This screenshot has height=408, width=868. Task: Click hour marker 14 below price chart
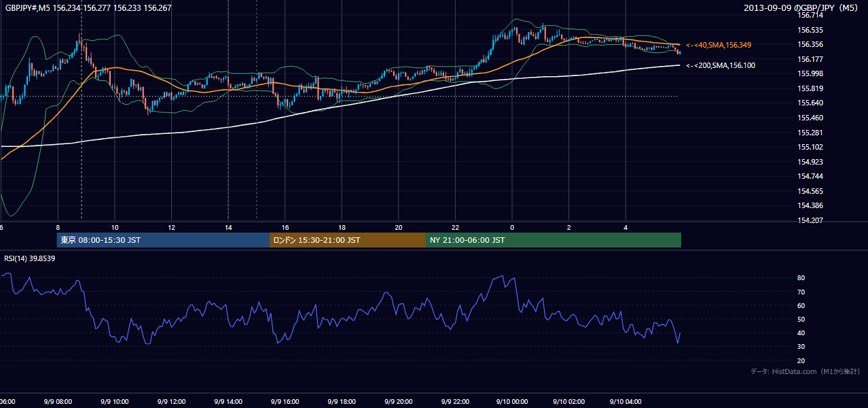click(x=228, y=227)
